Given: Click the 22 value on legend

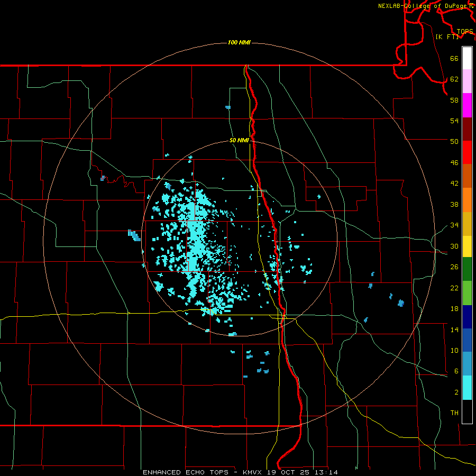Looking at the screenshot, I should point(454,288).
